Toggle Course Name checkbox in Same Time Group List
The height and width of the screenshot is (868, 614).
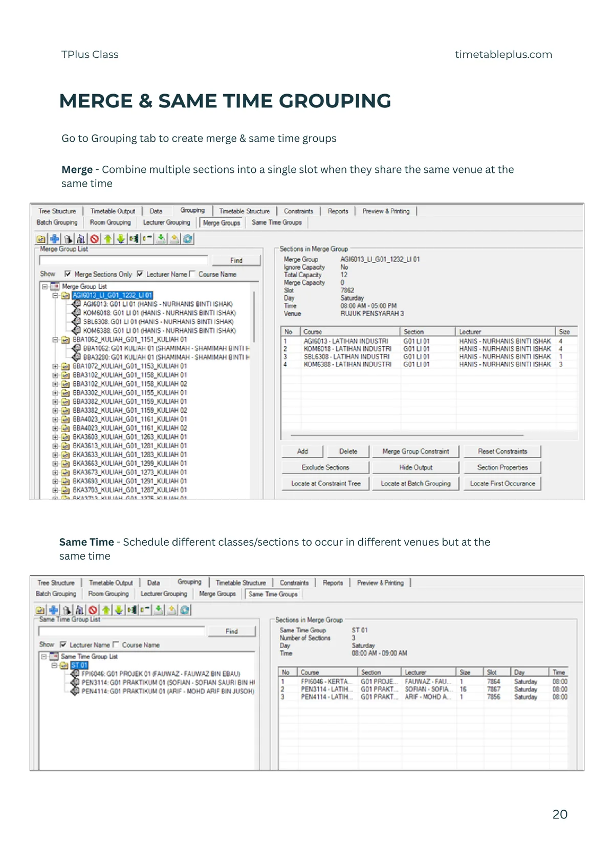(115, 644)
